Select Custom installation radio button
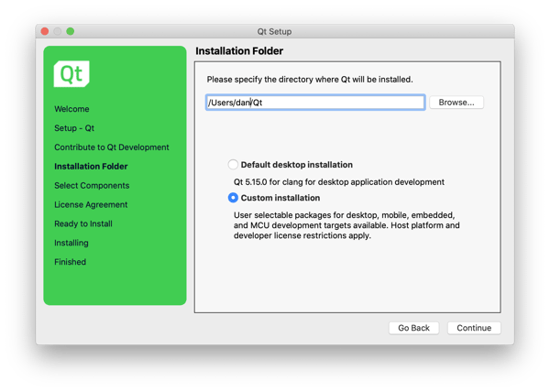 point(233,198)
